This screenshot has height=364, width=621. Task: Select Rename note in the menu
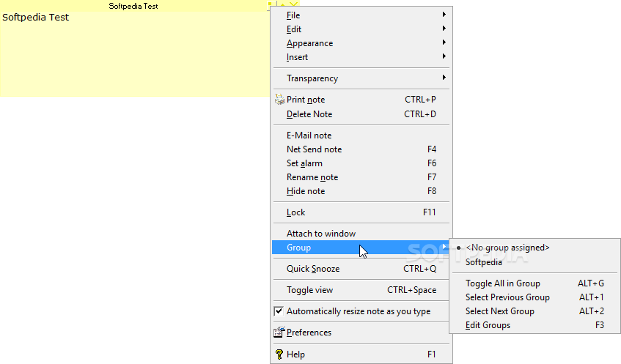pyautogui.click(x=361, y=177)
